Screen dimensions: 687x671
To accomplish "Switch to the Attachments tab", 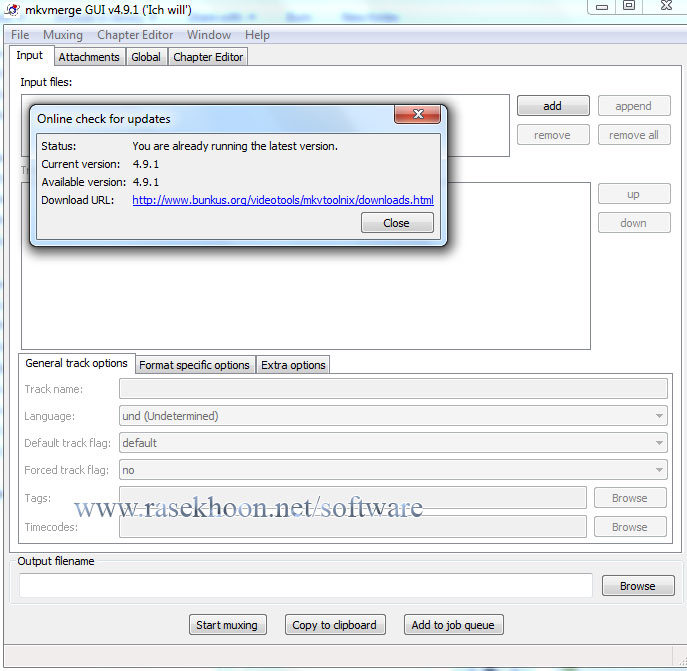I will coord(89,57).
